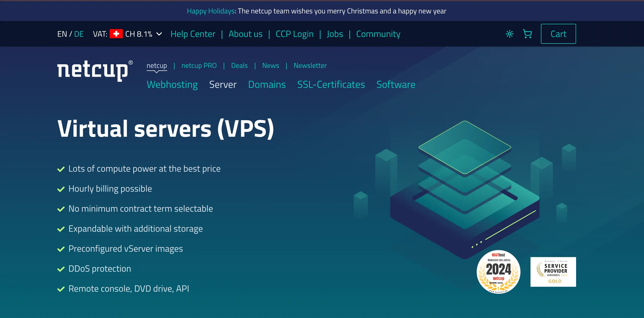Image resolution: width=644 pixels, height=318 pixels.
Task: Toggle the light/dark theme sun icon
Action: pos(509,34)
